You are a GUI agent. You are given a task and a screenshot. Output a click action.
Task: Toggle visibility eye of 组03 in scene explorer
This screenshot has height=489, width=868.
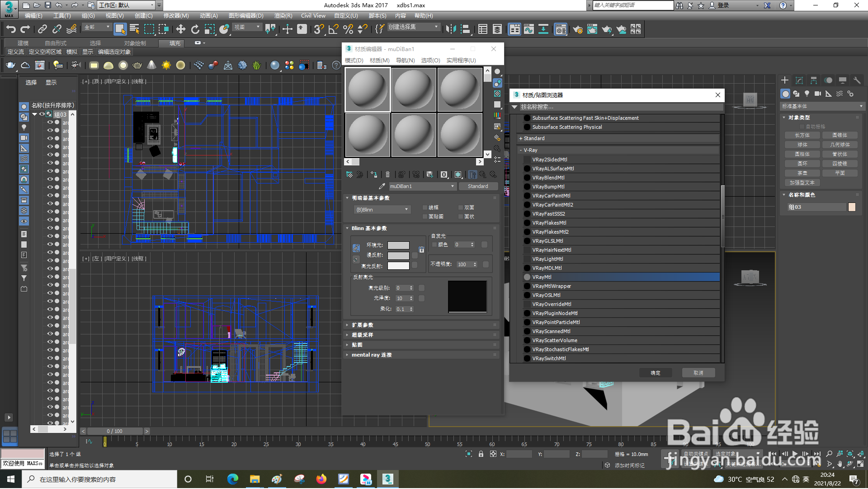coord(42,114)
